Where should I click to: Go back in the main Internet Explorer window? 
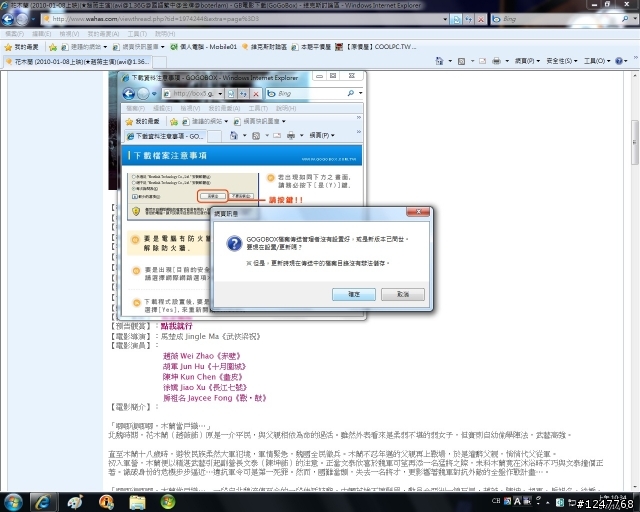click(x=8, y=19)
